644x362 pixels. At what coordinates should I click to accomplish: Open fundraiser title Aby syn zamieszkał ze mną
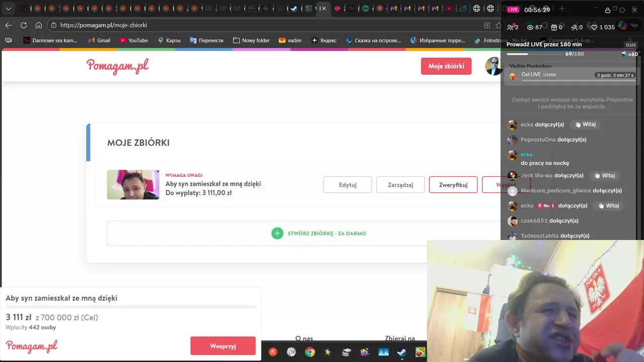click(213, 184)
